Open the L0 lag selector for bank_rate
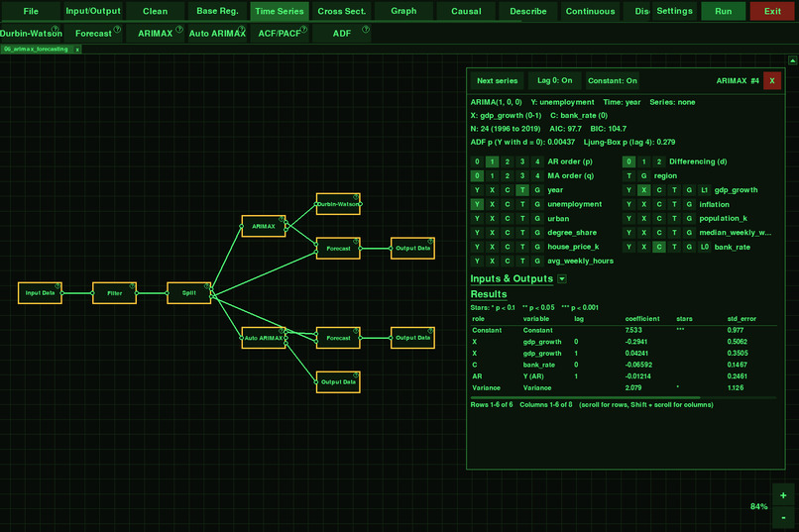This screenshot has height=532, width=799. 704,247
